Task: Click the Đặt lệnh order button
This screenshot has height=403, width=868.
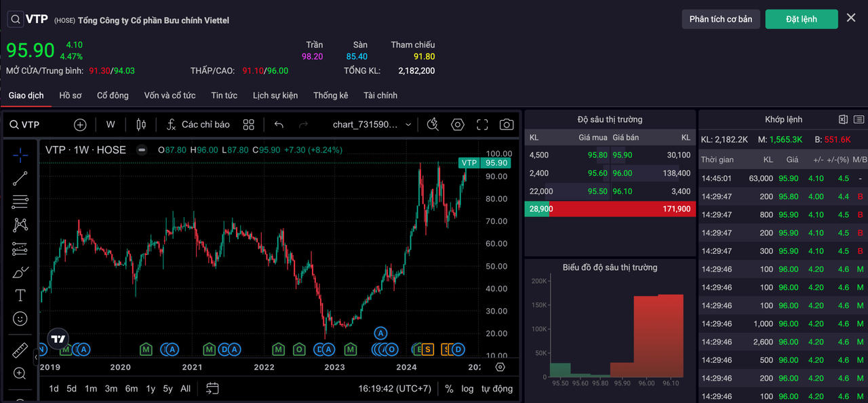Action: coord(802,19)
